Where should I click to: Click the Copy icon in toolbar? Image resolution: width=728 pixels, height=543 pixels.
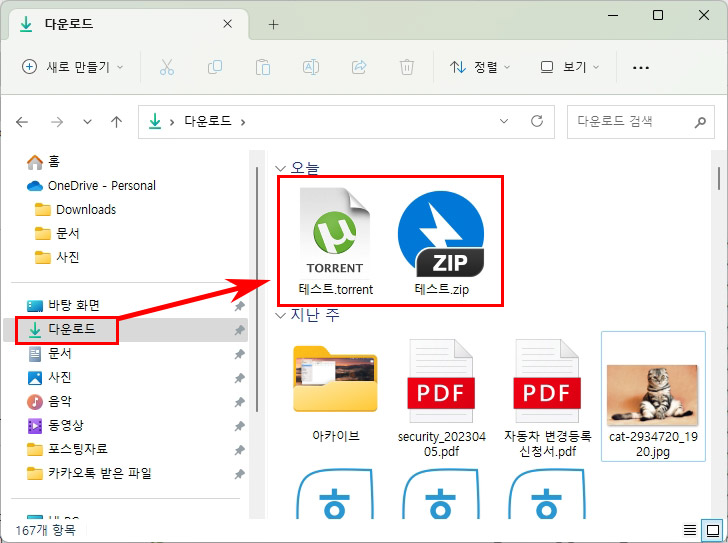click(x=215, y=67)
